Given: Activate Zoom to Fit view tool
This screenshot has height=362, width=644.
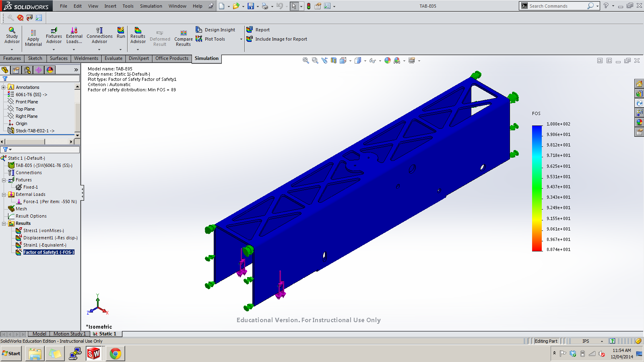Looking at the screenshot, I should click(305, 60).
